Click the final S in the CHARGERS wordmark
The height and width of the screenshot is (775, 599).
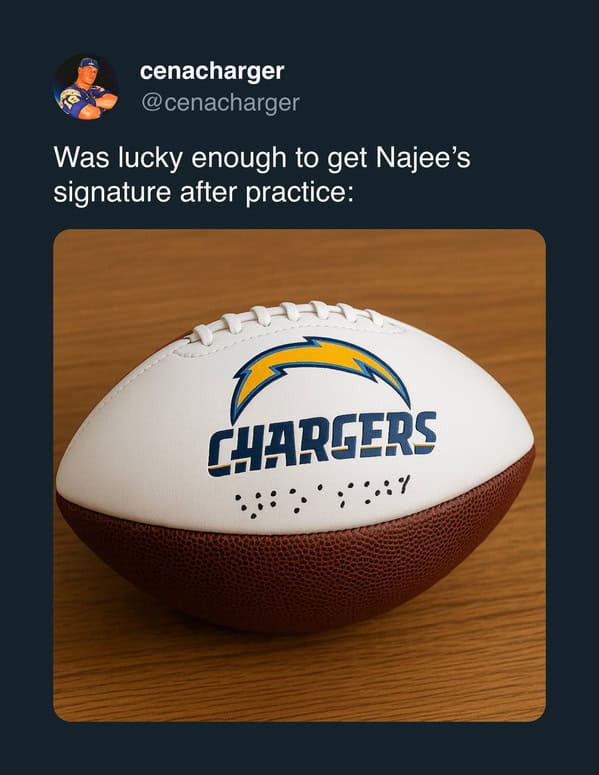tap(424, 433)
